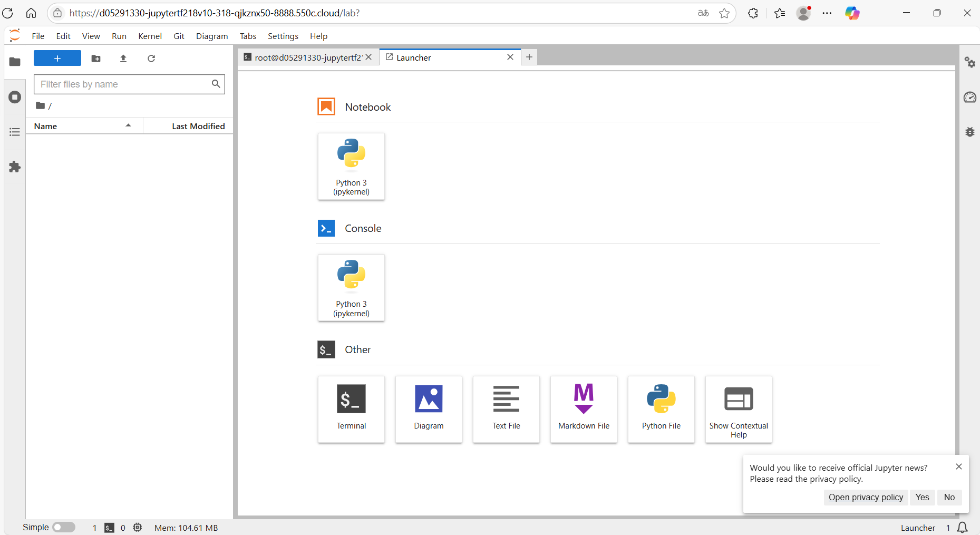Viewport: 980px width, 535px height.
Task: Open the Extension Manager puzzle icon
Action: [x=15, y=167]
